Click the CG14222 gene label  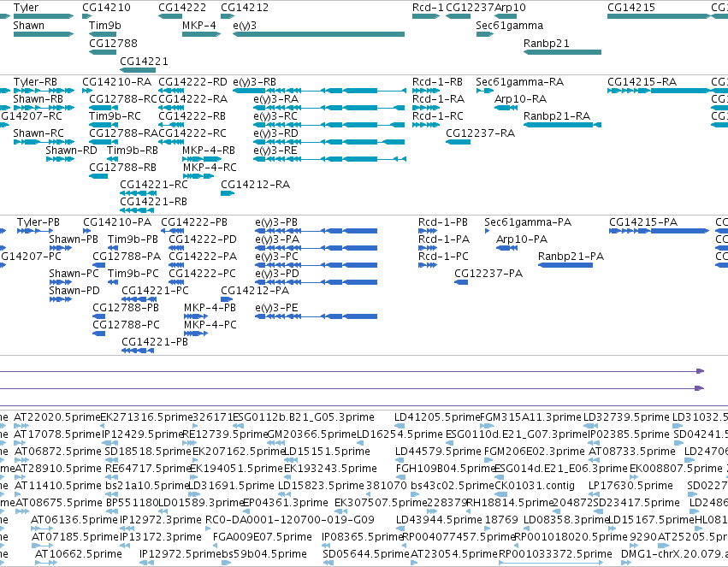point(182,8)
